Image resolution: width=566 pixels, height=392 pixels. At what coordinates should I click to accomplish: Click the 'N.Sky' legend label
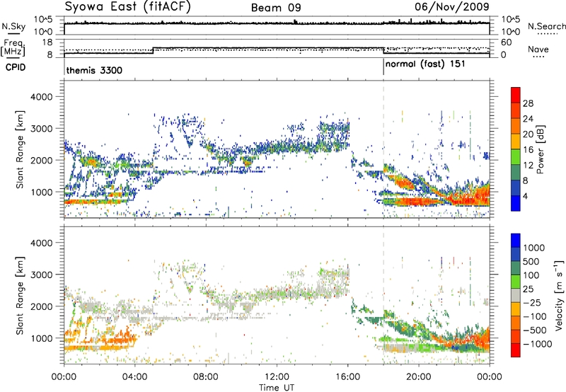tap(13, 27)
